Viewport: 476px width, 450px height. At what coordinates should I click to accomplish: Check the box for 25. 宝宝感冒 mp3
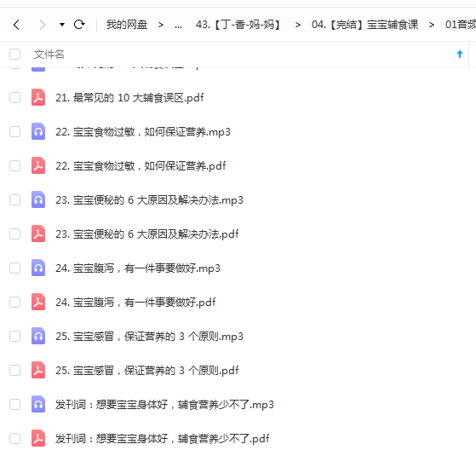pos(14,337)
